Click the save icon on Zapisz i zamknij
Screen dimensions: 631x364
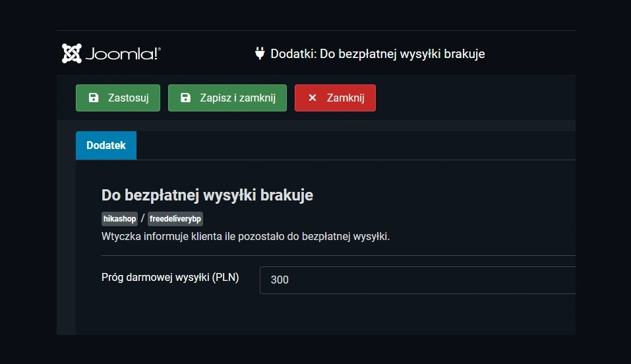point(186,98)
